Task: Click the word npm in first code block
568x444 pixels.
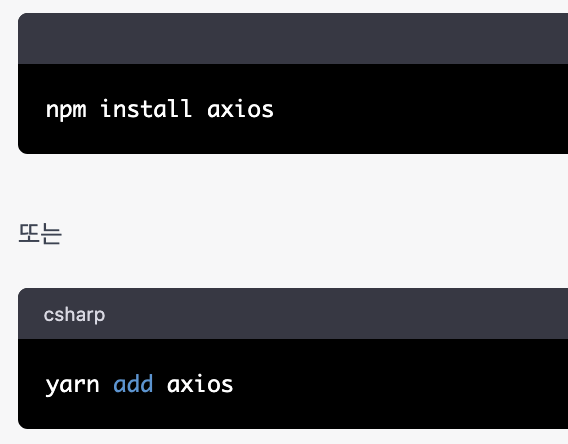Action: click(66, 110)
